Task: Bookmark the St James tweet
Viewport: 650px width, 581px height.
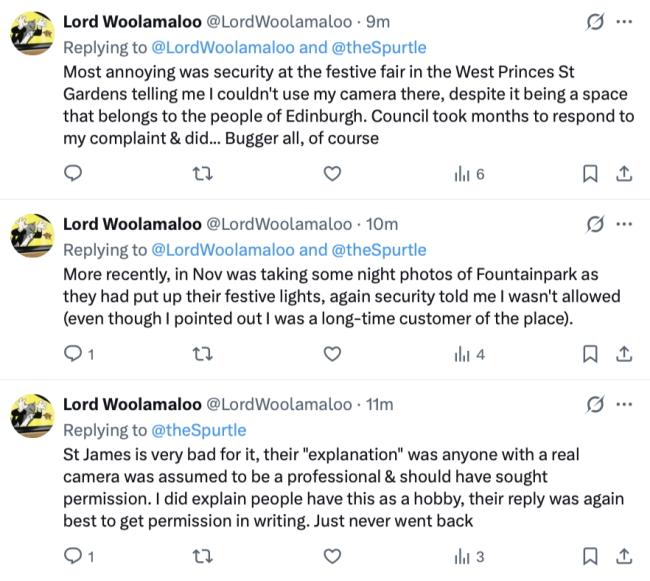Action: pos(590,556)
